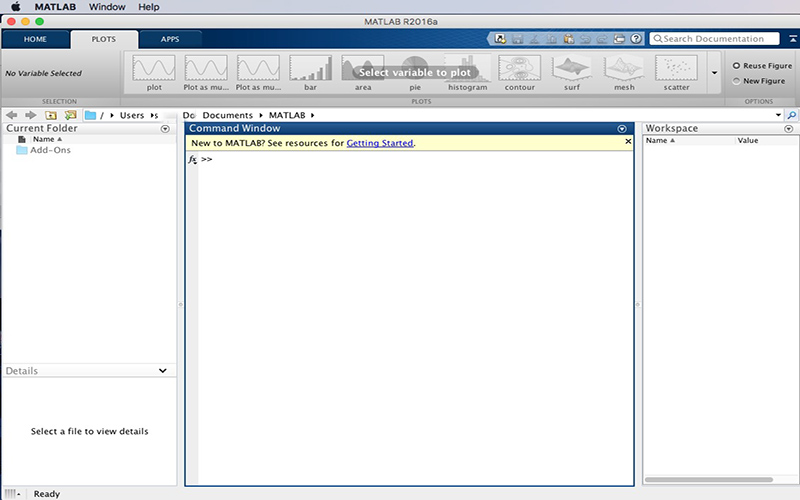Go back to previous folder

pos(12,115)
